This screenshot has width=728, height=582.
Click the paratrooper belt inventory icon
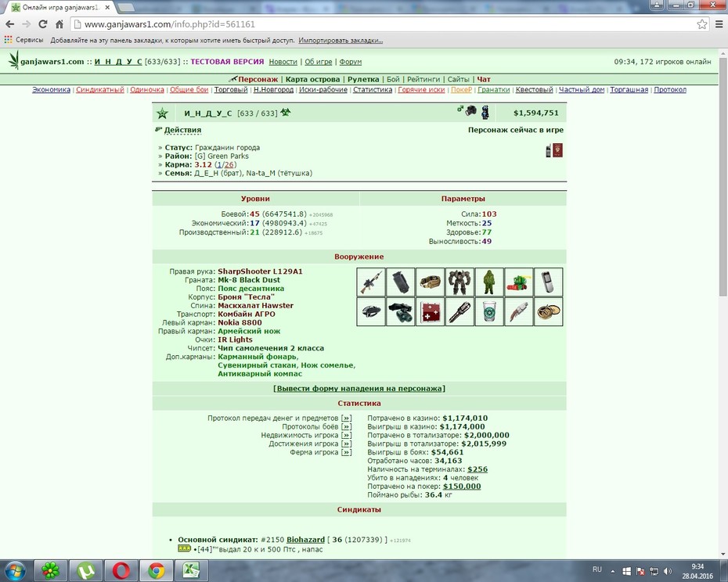430,282
